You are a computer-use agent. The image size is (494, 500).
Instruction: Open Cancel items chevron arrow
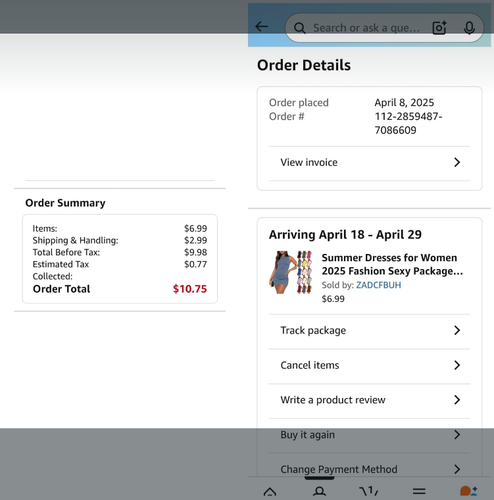tap(457, 365)
